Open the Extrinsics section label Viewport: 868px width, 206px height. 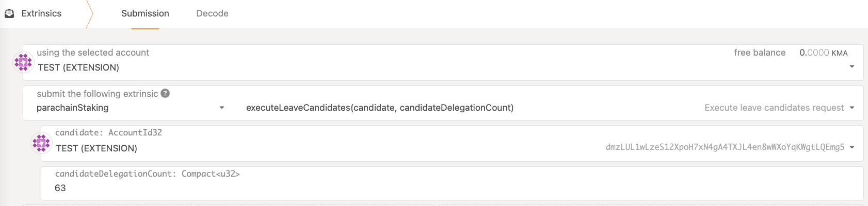pyautogui.click(x=41, y=13)
